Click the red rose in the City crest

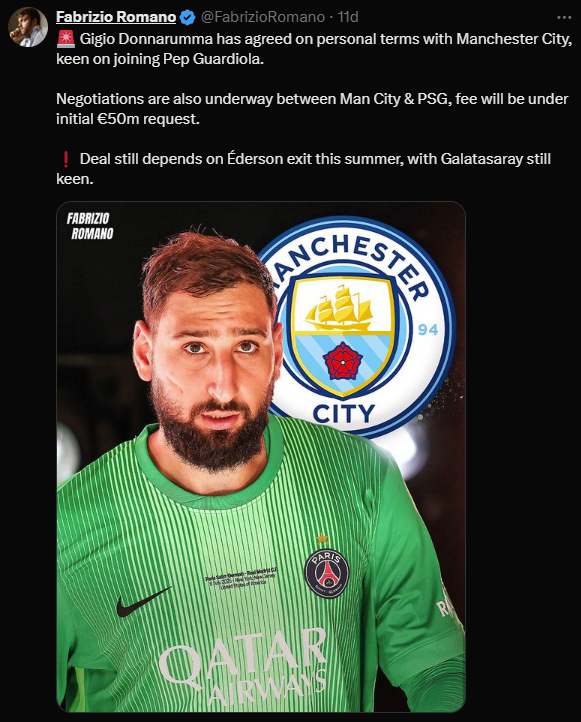(343, 361)
